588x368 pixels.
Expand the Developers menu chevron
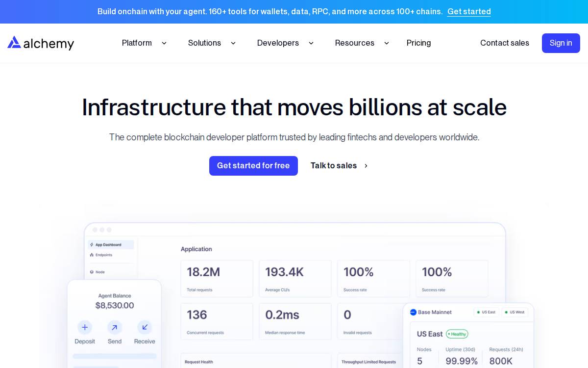[x=311, y=43]
